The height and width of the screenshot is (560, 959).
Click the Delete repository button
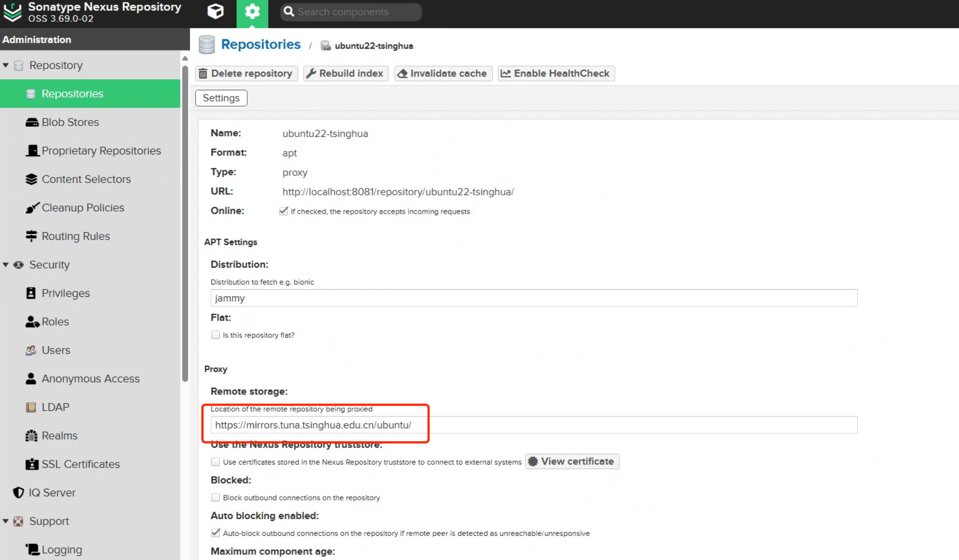point(246,73)
